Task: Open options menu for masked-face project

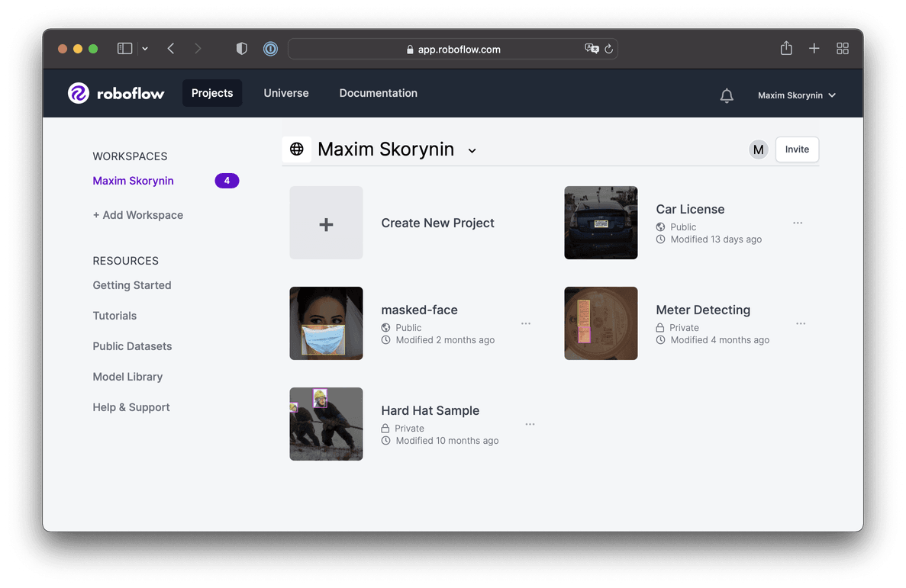Action: click(526, 323)
